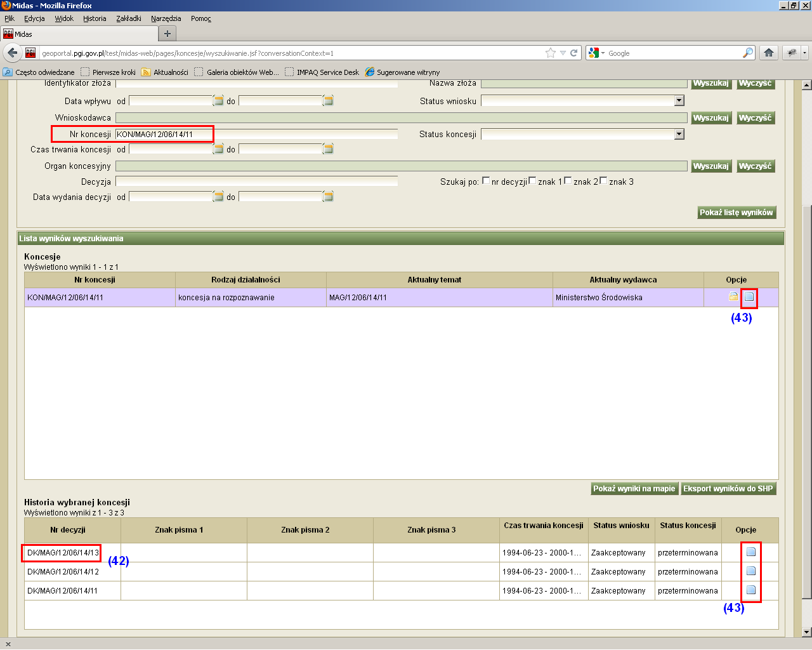Select 'Ministerstwo Środowiska' cell
This screenshot has height=650, width=812.
[628, 297]
